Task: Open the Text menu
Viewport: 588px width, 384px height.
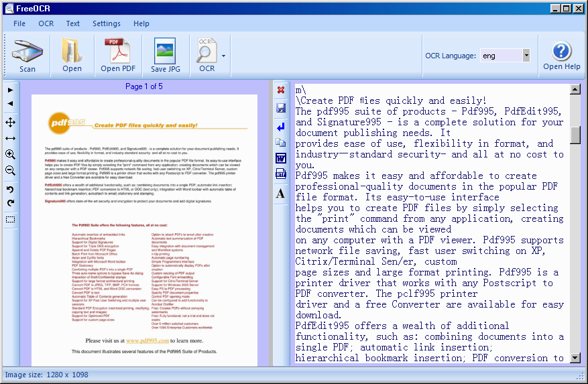Action: point(73,23)
